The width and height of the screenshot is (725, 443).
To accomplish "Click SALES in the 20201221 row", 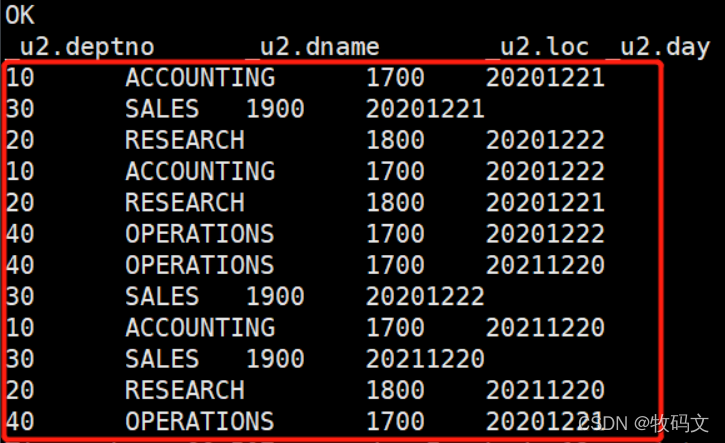I will tap(162, 109).
